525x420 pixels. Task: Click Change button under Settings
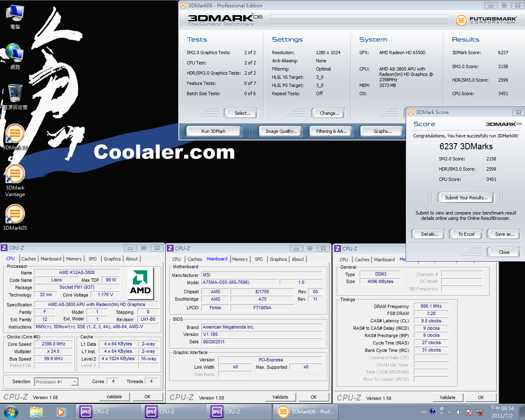[x=329, y=113]
